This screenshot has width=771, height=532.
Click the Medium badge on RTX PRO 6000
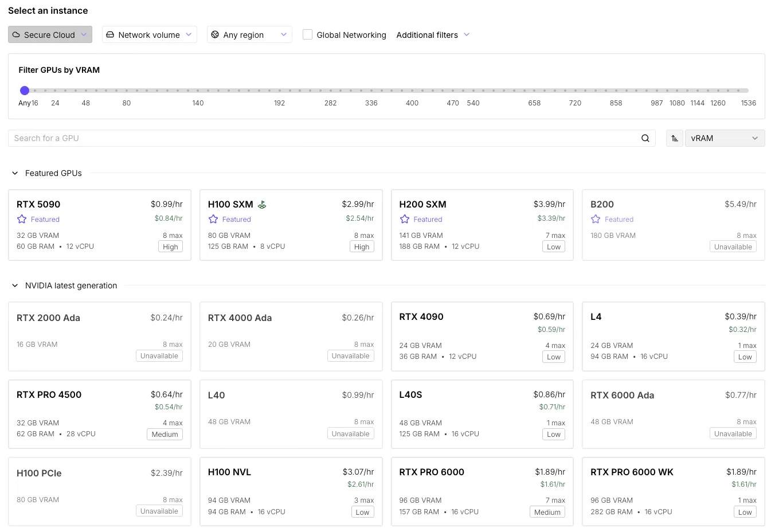click(x=547, y=512)
